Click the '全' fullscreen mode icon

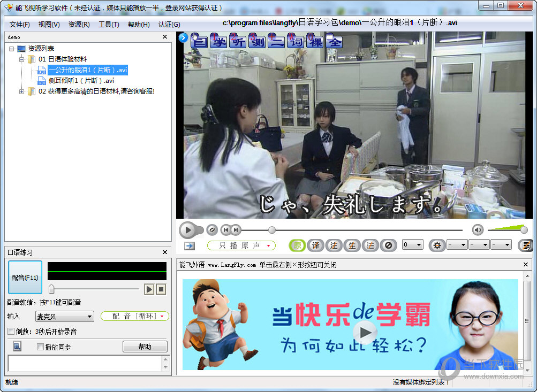334,41
